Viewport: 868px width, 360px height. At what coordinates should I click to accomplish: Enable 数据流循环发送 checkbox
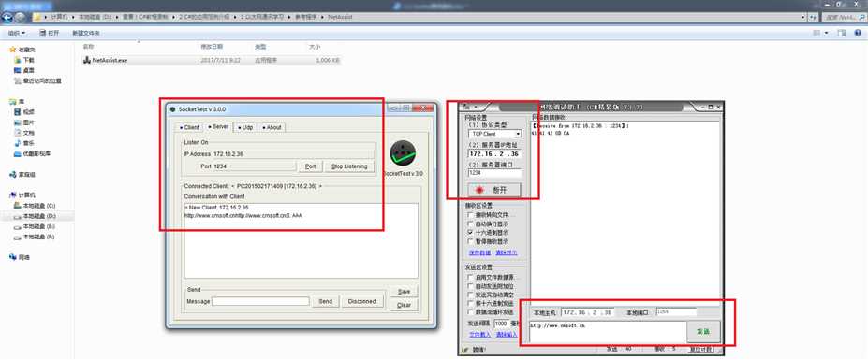471,312
